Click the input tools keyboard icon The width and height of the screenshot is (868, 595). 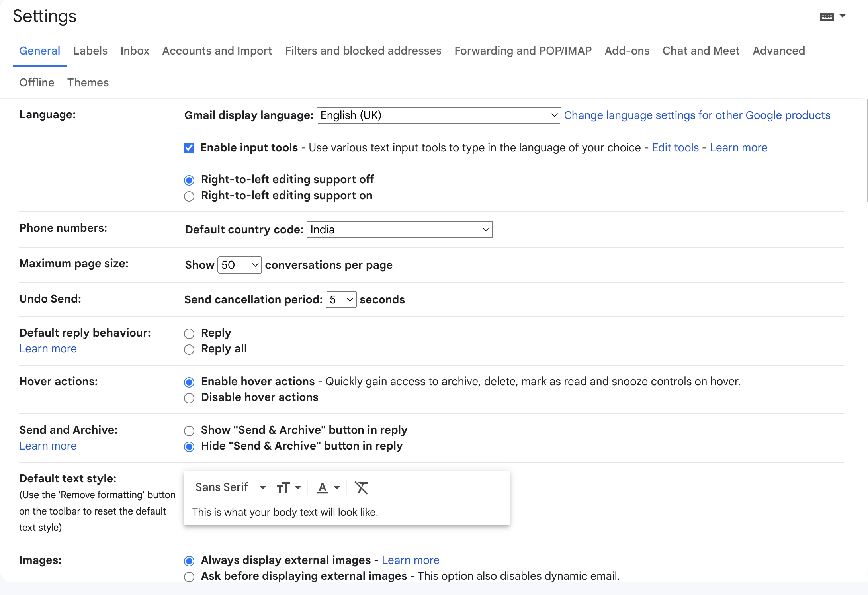(827, 17)
